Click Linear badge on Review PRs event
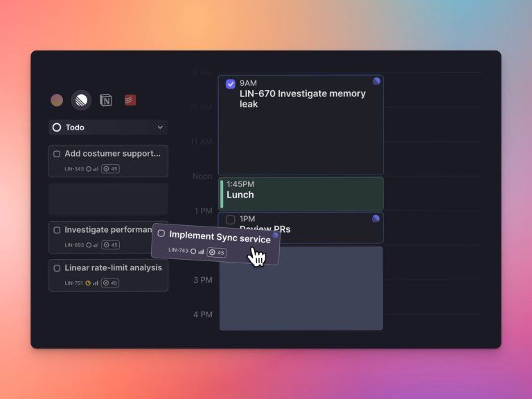Screen dimensions: 532x399 click(375, 219)
